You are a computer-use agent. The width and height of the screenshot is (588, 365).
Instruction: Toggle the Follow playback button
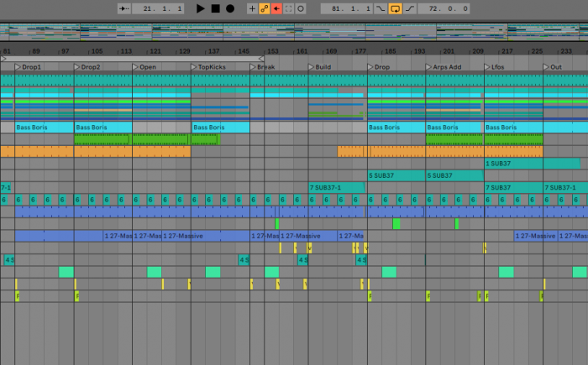pyautogui.click(x=125, y=8)
